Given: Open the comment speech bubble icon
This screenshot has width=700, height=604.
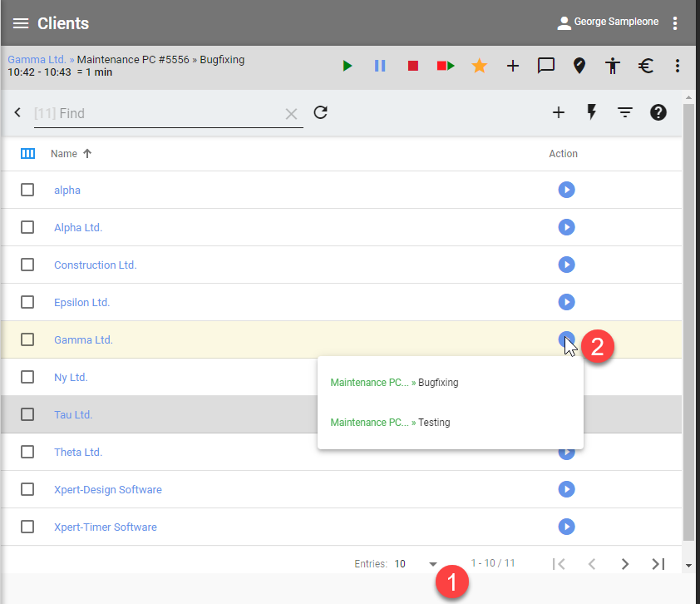Looking at the screenshot, I should click(x=546, y=66).
